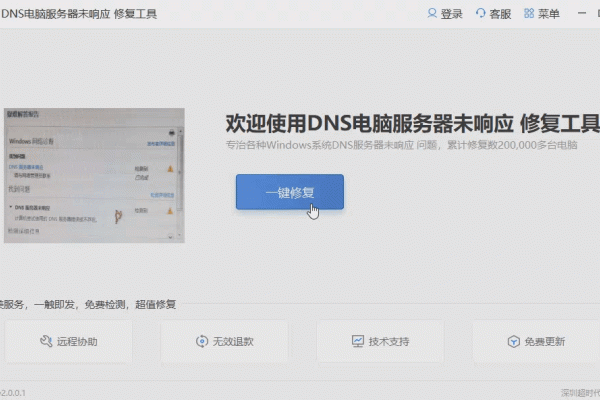Click the shield icon in 免费更新
The height and width of the screenshot is (400, 600).
tap(514, 341)
